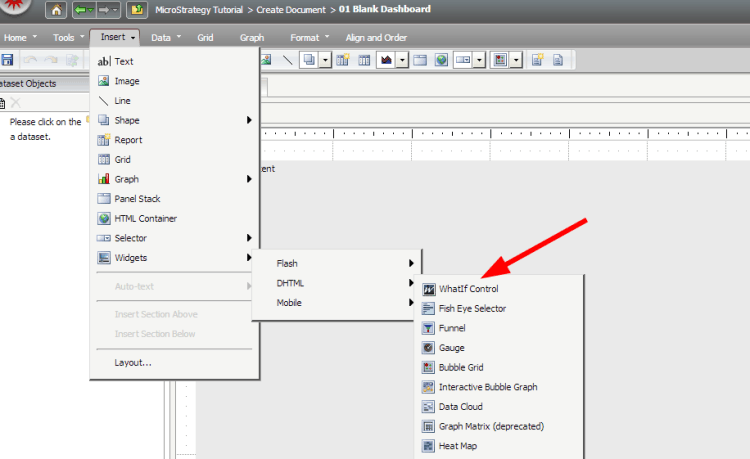Save the document with floppy icon
The height and width of the screenshot is (459, 750).
point(7,60)
